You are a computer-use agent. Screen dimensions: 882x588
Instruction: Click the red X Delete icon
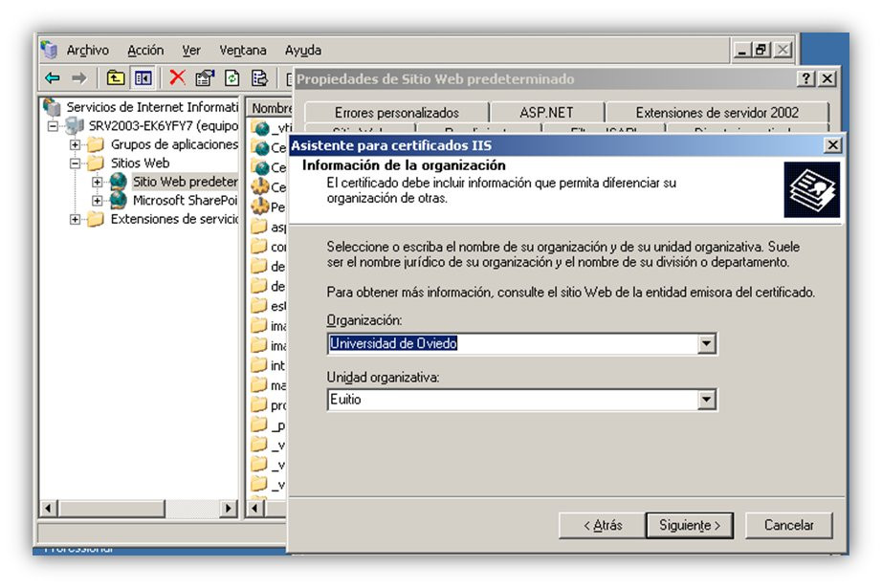pos(177,77)
